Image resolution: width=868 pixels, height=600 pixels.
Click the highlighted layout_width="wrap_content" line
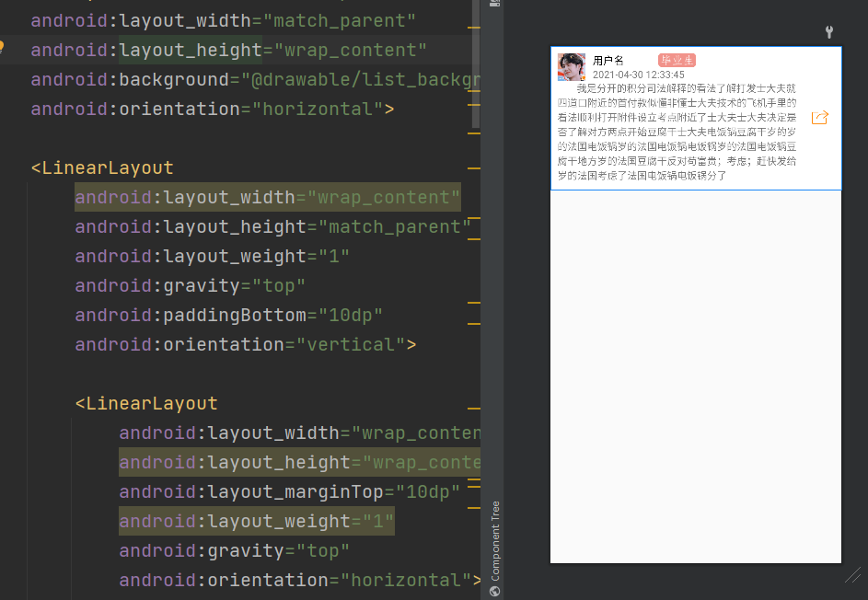coord(267,198)
